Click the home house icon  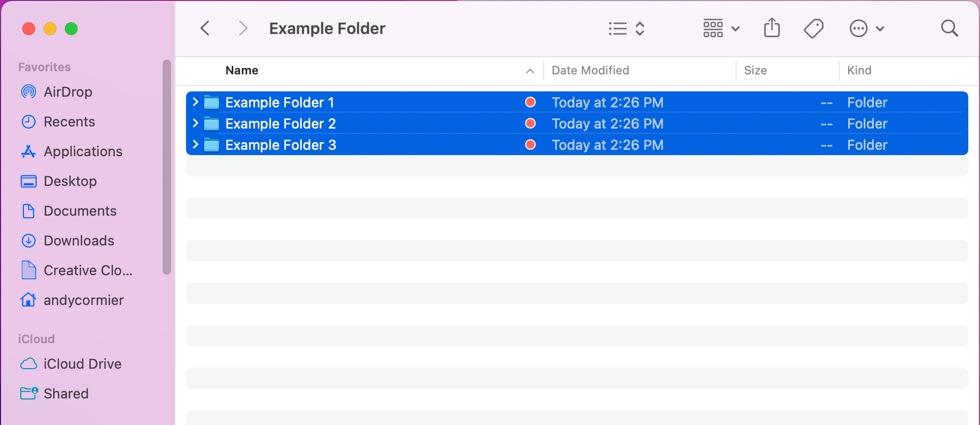(29, 300)
